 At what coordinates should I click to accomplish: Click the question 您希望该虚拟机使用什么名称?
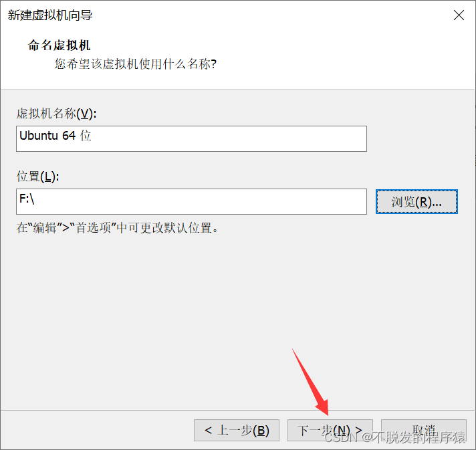click(136, 64)
